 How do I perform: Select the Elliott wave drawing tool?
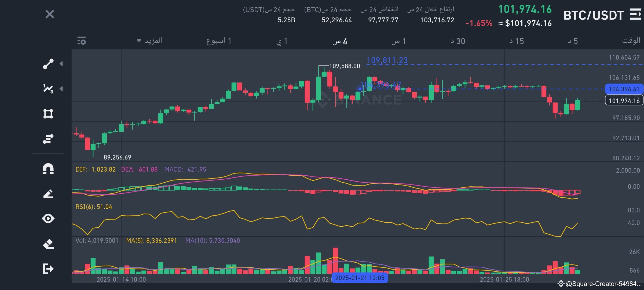[x=48, y=89]
